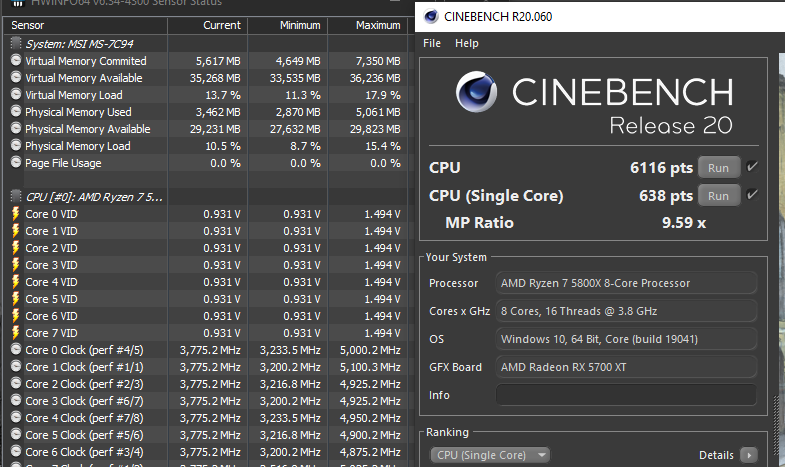This screenshot has height=467, width=785.
Task: Open the File menu in Cinebench
Action: point(432,44)
